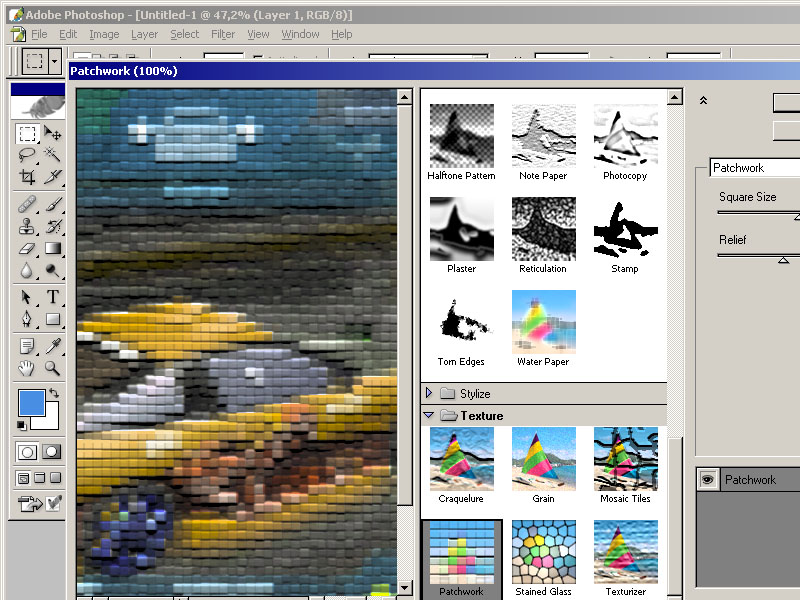Swap foreground and background colors

coord(53,394)
